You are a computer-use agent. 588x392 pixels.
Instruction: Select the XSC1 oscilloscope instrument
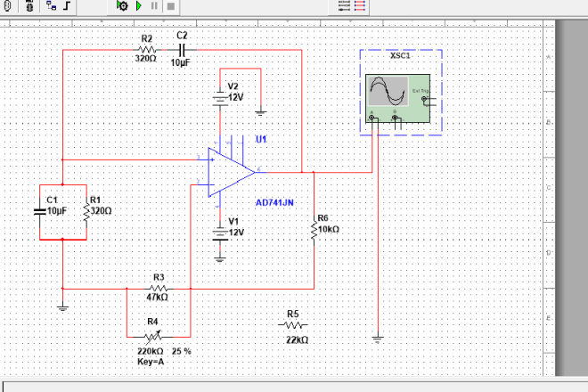coord(398,98)
